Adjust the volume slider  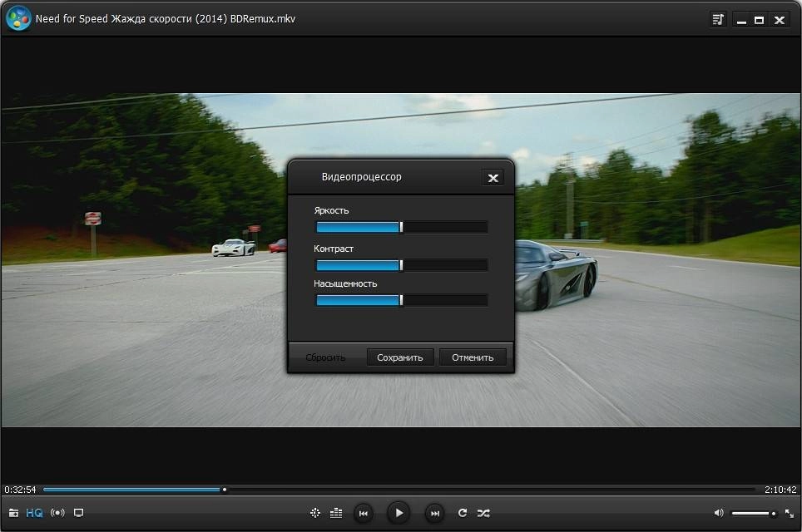[754, 513]
